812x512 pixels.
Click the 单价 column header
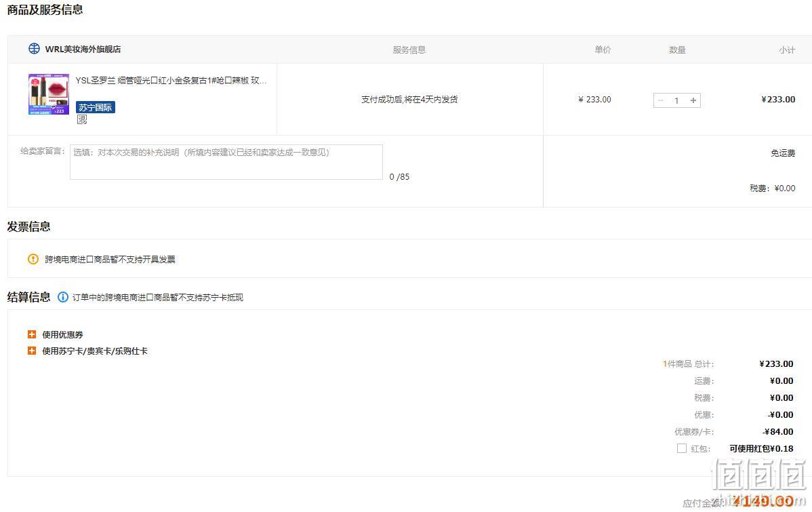(603, 50)
